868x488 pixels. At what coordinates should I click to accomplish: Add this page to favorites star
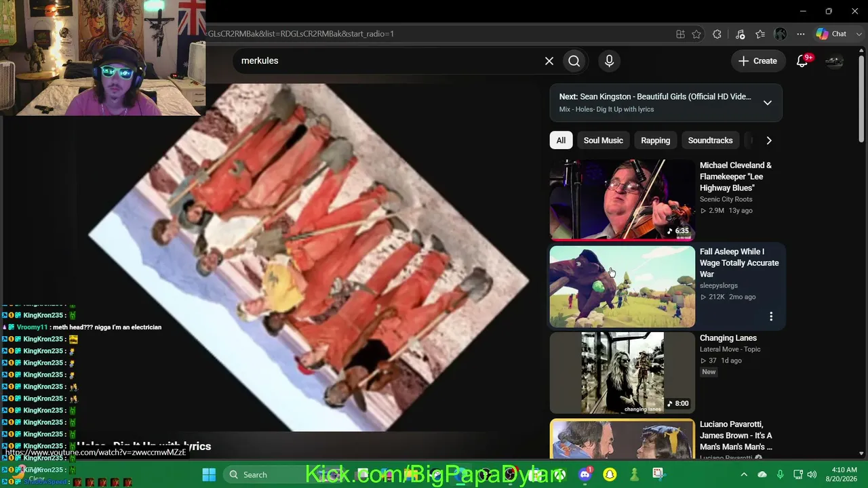(x=696, y=34)
